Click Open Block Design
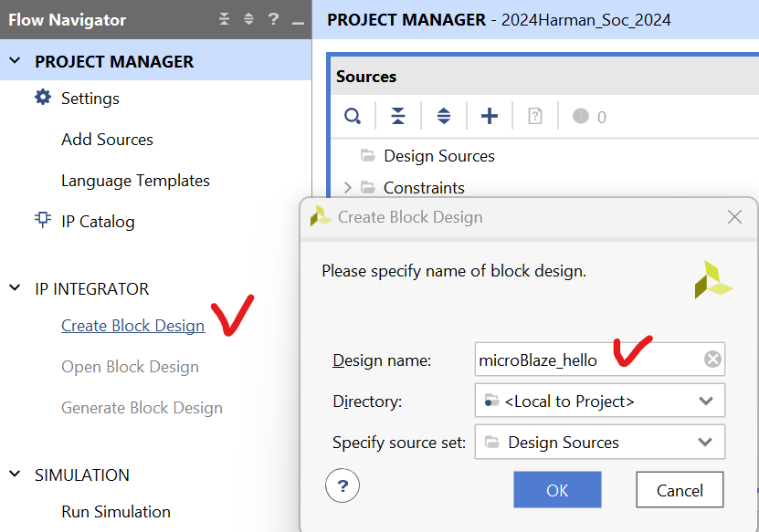This screenshot has height=532, width=759. click(131, 367)
